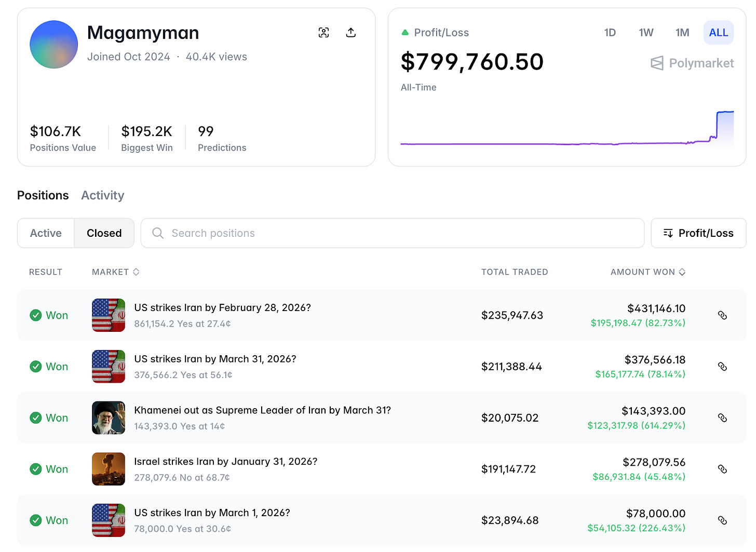Select the Active positions toggle
This screenshot has width=756, height=552.
pos(46,233)
